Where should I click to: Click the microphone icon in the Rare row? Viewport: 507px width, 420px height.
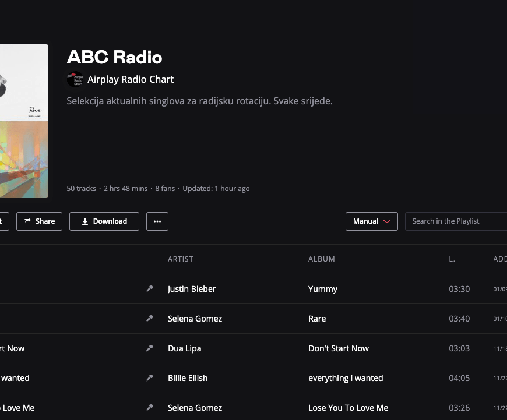pos(149,319)
